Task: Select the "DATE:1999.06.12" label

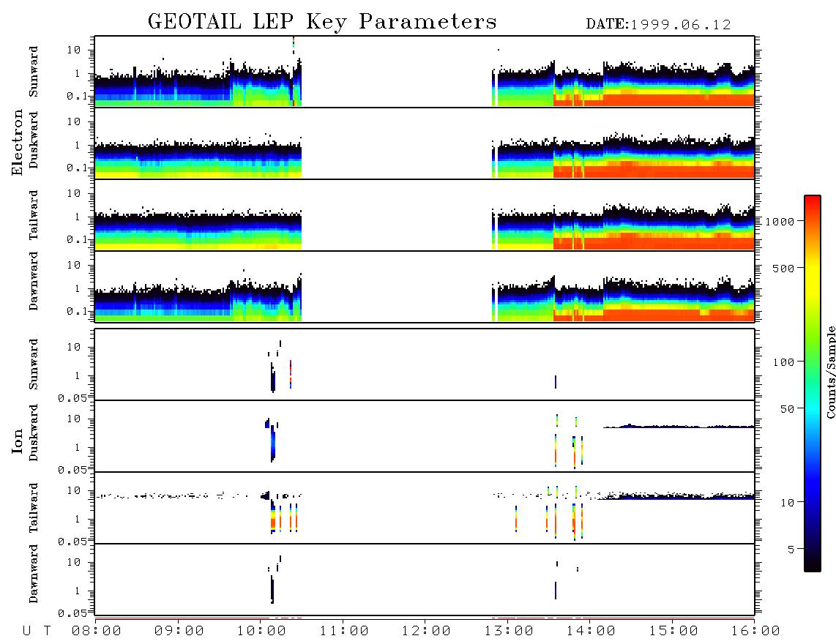Action: tap(658, 25)
